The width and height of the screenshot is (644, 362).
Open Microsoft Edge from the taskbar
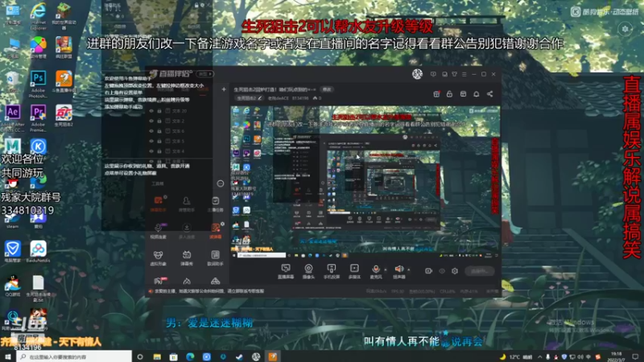point(190,356)
